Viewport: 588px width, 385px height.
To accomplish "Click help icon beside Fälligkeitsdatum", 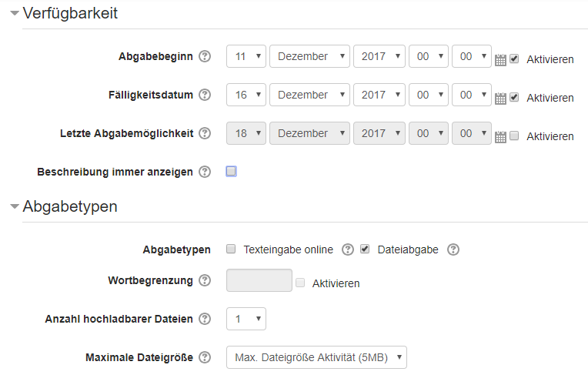I will 205,95.
